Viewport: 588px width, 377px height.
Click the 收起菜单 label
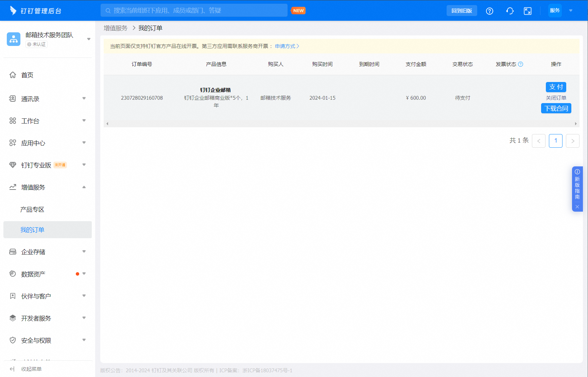[x=31, y=369]
